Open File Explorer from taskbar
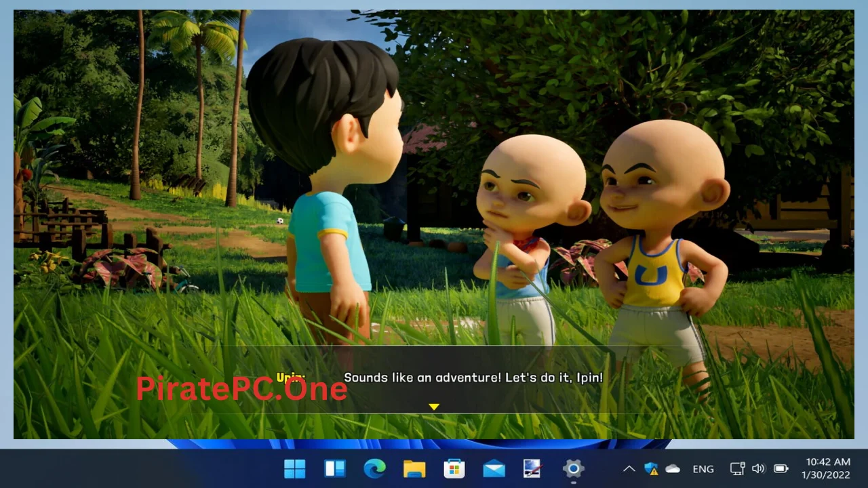The image size is (868, 488). (x=414, y=468)
